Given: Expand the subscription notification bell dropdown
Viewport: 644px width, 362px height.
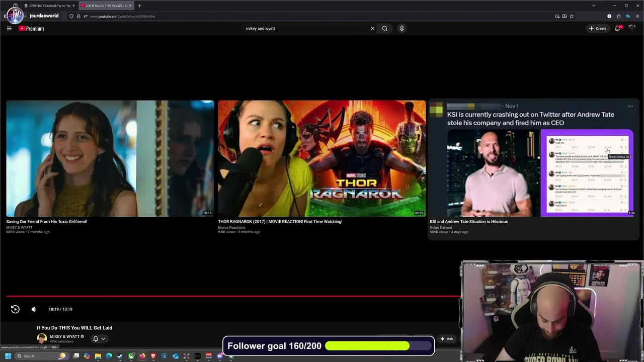Looking at the screenshot, I should tap(99, 339).
